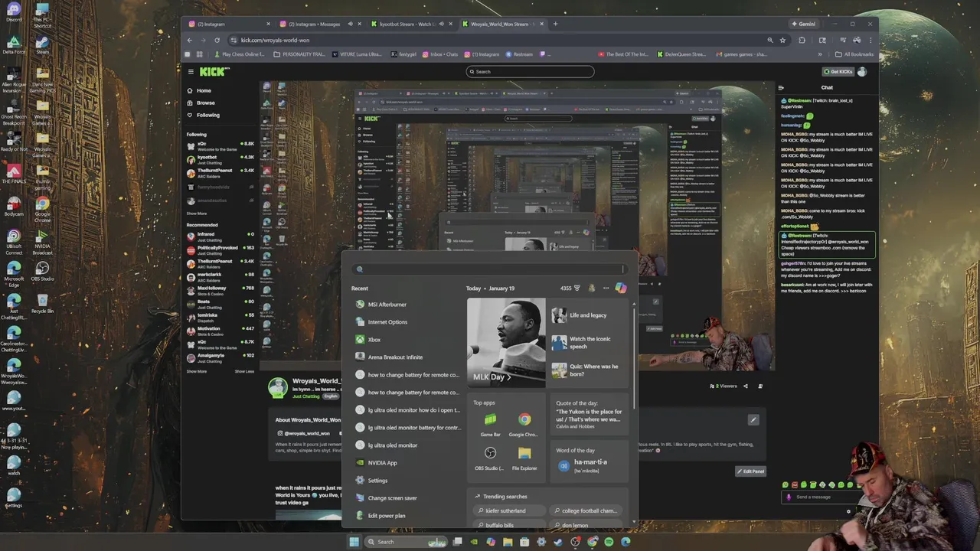Click the Windows Start button
Viewport: 980px width, 551px height.
click(x=354, y=542)
